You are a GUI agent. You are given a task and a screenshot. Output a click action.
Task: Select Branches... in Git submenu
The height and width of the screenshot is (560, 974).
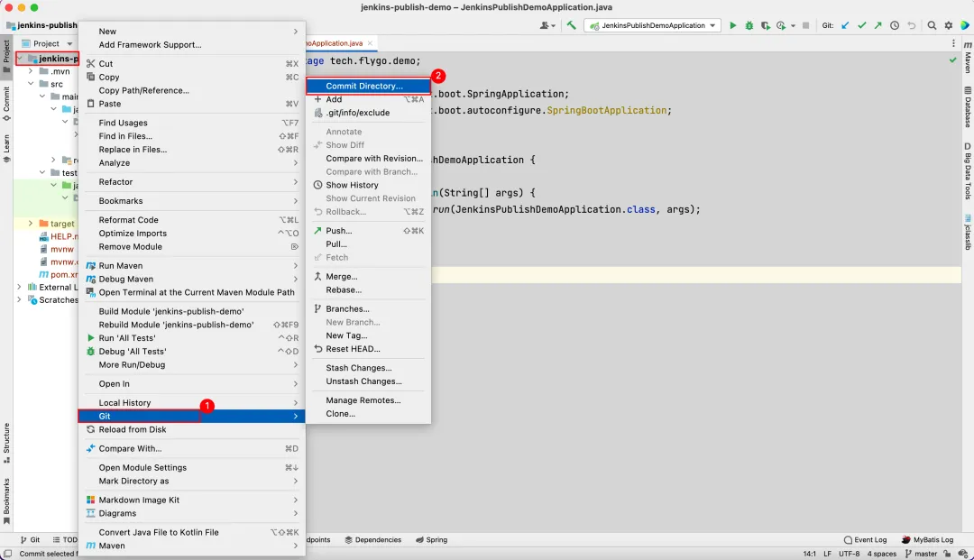coord(368,308)
